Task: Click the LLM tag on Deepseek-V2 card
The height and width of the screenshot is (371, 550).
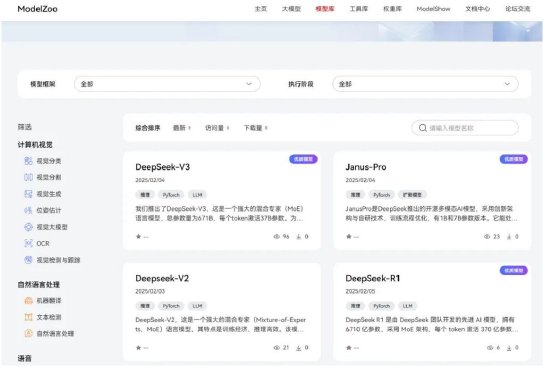Action: coord(197,306)
